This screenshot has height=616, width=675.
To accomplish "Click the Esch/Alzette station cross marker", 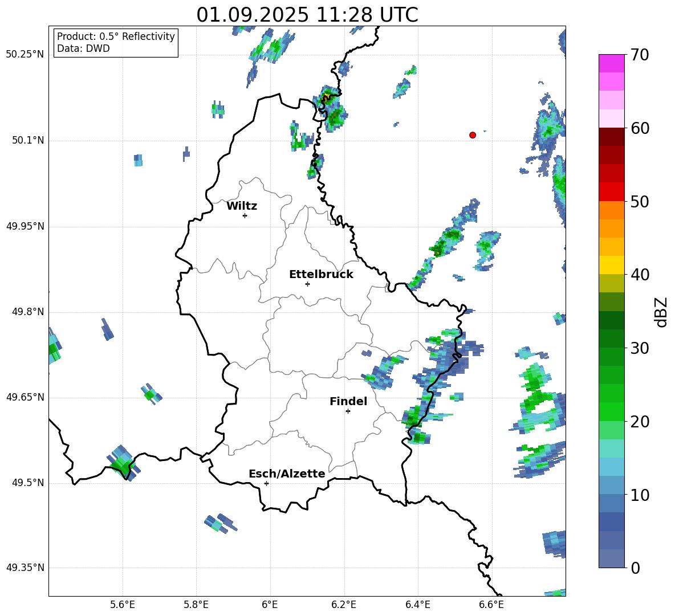I will click(266, 483).
